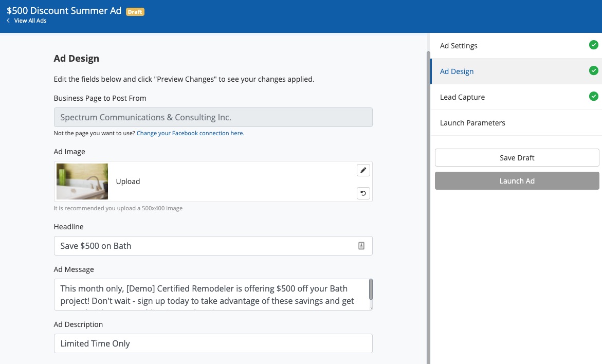Click the back chevron next to View All Ads
Screen dimensions: 602x364
pyautogui.click(x=8, y=21)
